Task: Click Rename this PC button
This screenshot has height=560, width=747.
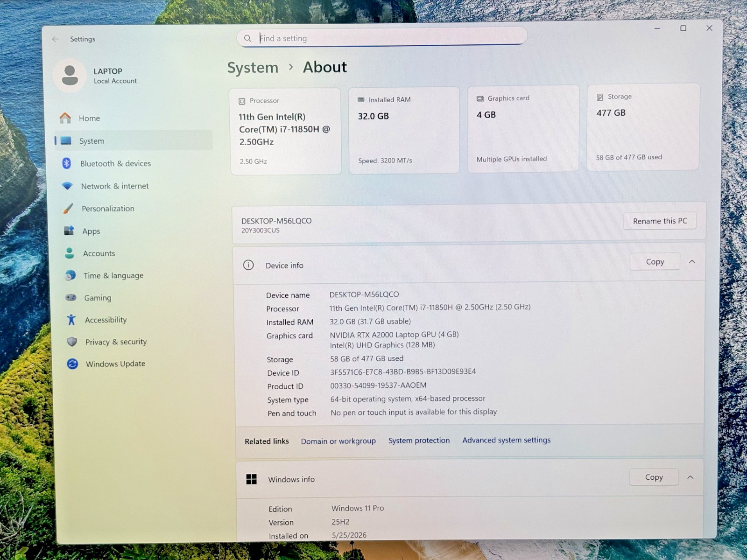Action: point(660,221)
